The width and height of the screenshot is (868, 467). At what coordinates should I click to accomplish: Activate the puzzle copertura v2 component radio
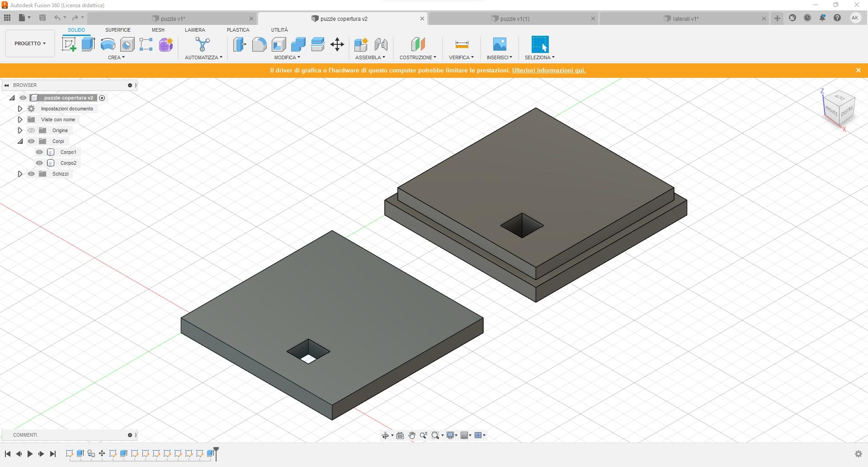click(x=102, y=98)
